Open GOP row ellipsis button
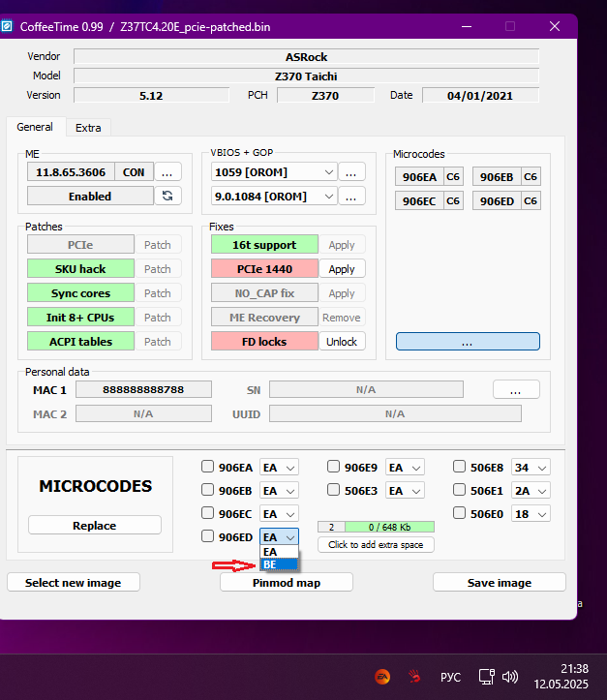Screen dimensions: 607x700 [x=351, y=196]
